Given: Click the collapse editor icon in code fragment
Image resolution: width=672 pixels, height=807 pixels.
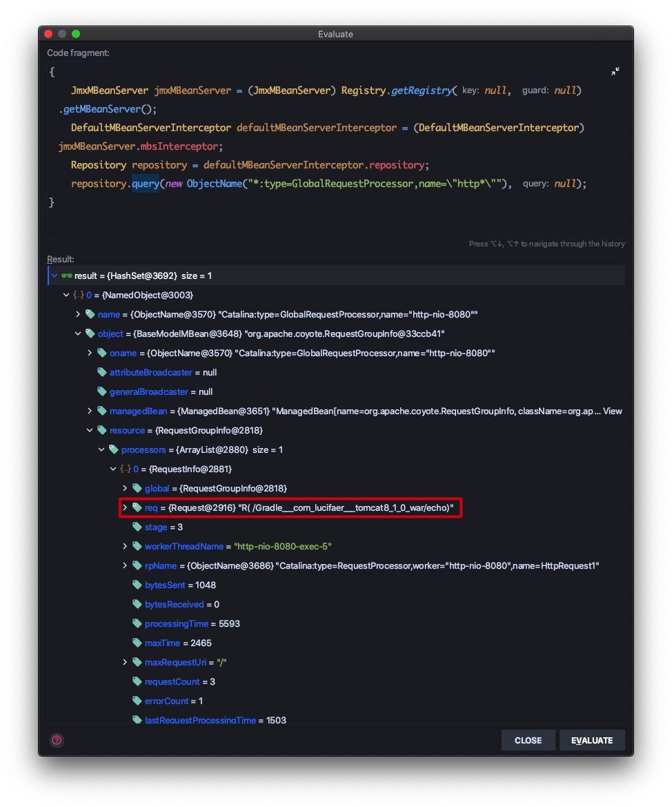Looking at the screenshot, I should (x=615, y=72).
